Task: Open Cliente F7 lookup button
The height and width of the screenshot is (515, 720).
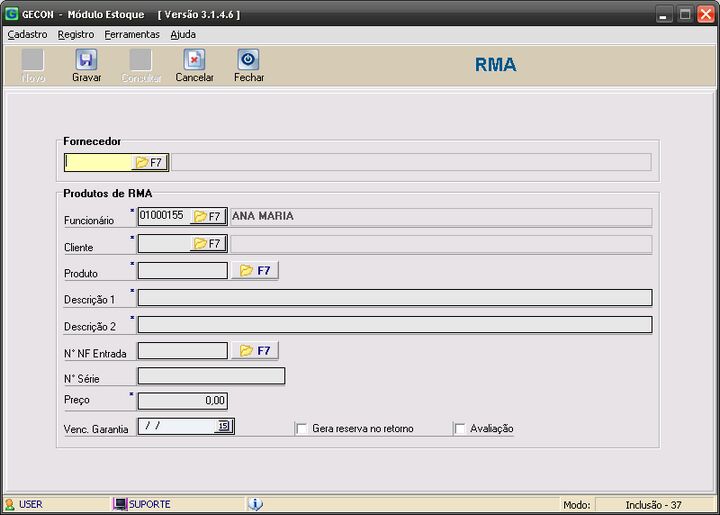Action: click(x=208, y=243)
